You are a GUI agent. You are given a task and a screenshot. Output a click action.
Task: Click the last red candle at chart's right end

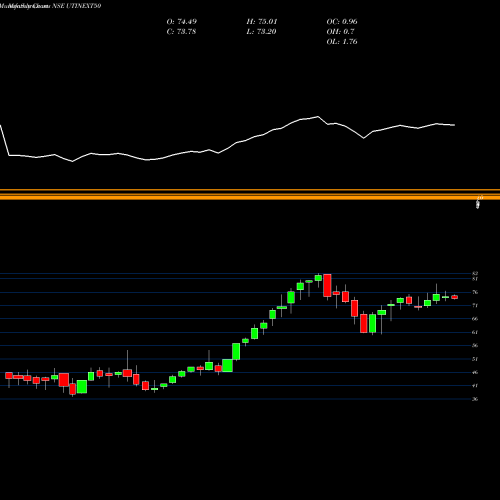(455, 297)
